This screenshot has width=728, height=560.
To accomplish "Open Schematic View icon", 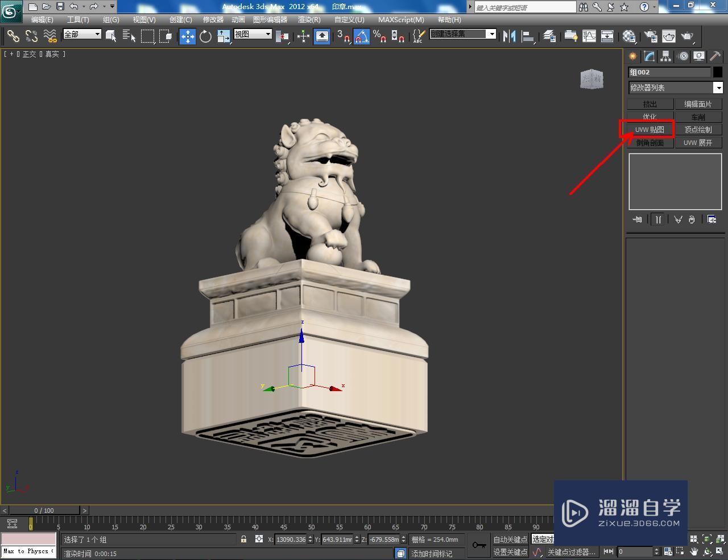I will pos(607,36).
